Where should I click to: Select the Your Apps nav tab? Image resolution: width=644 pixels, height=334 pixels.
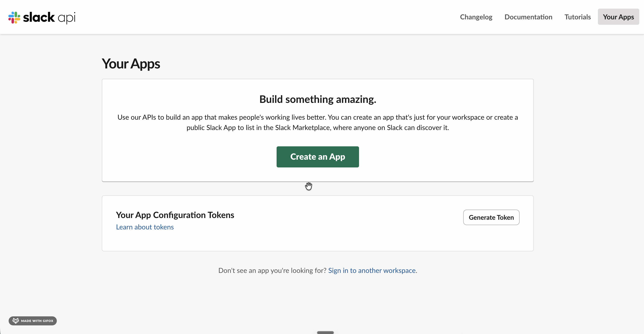click(x=618, y=17)
